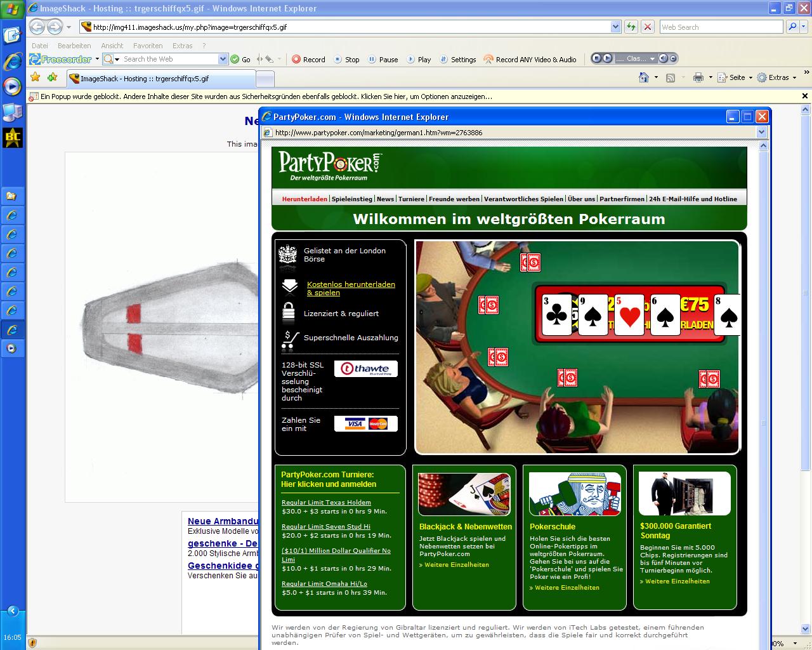Click the Refresh page icon
The image size is (812, 650).
click(631, 27)
